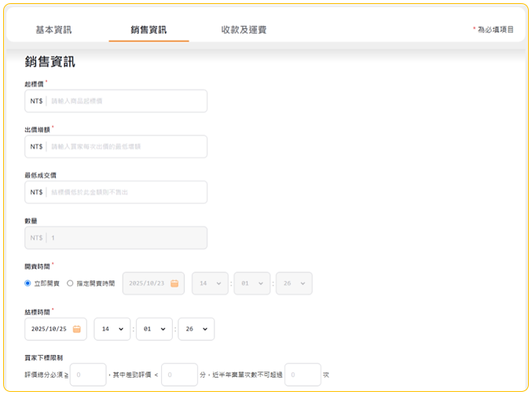Click the 差勁評價 score limit field
The width and height of the screenshot is (532, 395).
[x=179, y=375]
